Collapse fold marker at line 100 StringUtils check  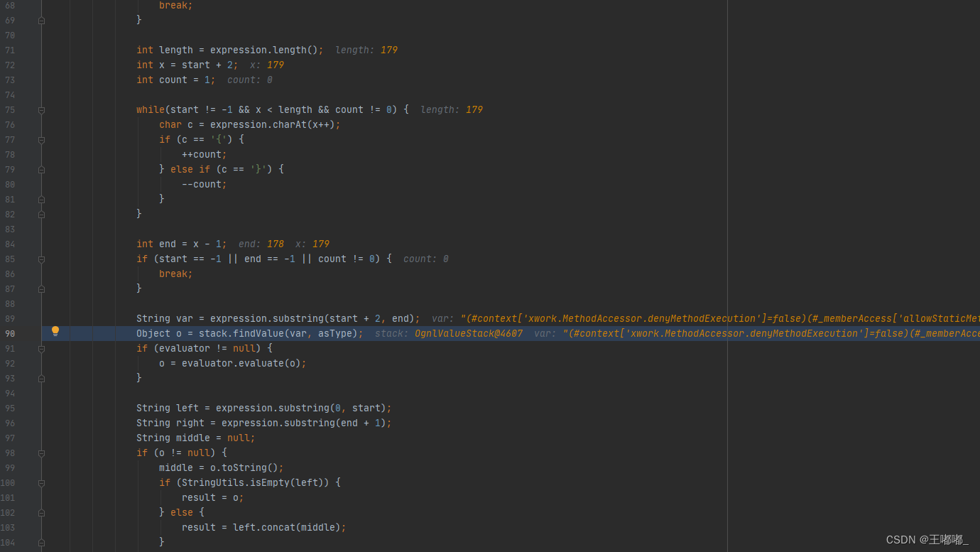(41, 483)
